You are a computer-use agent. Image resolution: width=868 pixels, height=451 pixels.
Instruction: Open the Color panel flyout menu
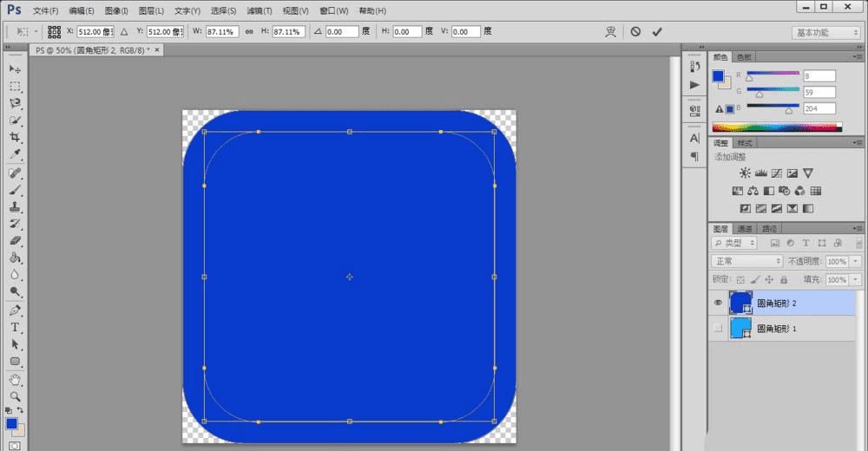pyautogui.click(x=858, y=57)
